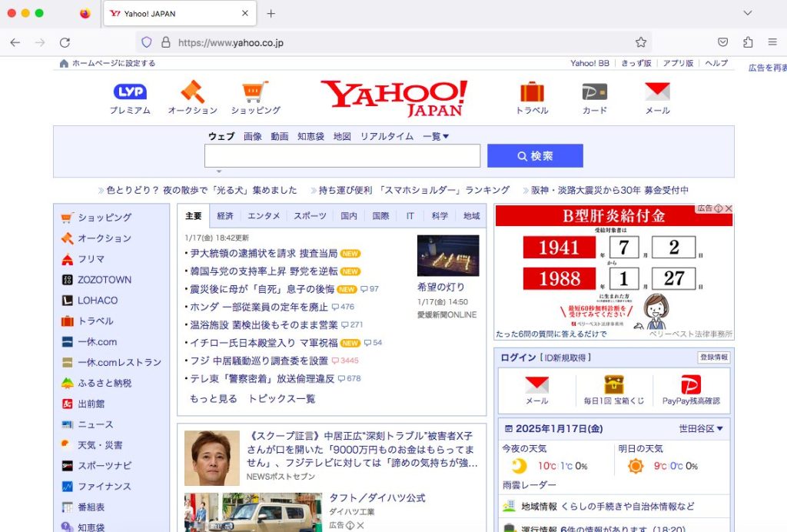Click the Yahoo! JAPAN logo
This screenshot has height=532, width=787.
[x=394, y=98]
